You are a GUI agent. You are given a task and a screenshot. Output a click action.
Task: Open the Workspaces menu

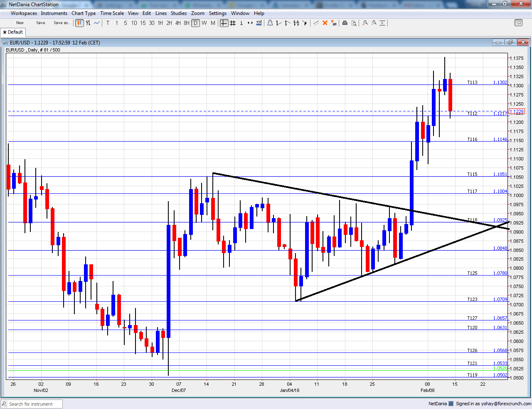24,13
